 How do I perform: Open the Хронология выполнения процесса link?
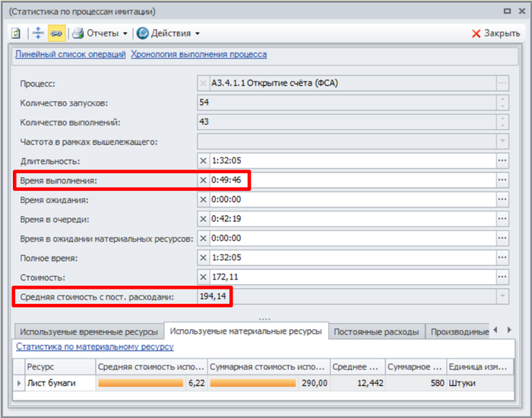pyautogui.click(x=199, y=55)
